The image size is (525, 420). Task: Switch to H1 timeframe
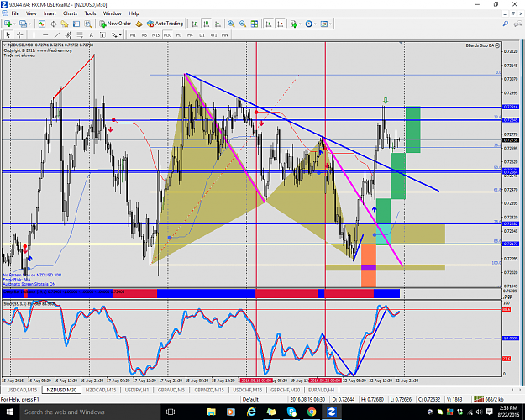pos(179,34)
